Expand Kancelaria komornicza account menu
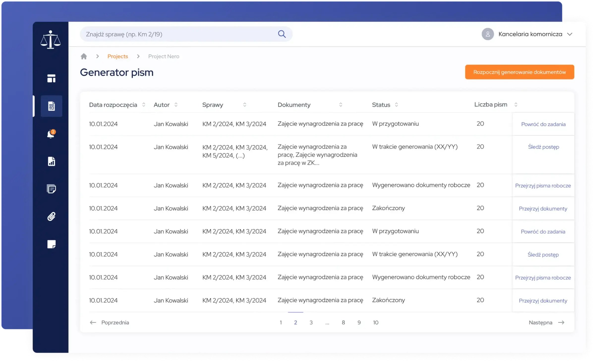Viewport: 597px width, 364px height. click(569, 34)
